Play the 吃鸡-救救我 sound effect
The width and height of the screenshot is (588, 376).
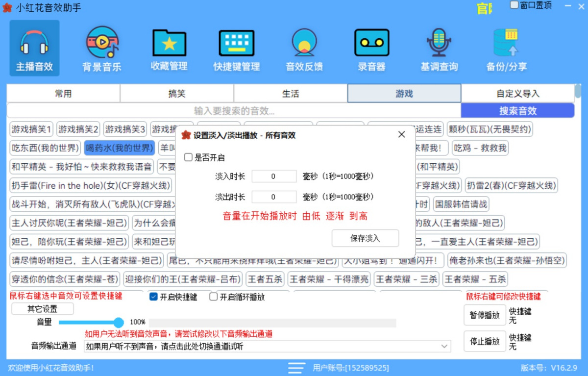[x=480, y=148]
